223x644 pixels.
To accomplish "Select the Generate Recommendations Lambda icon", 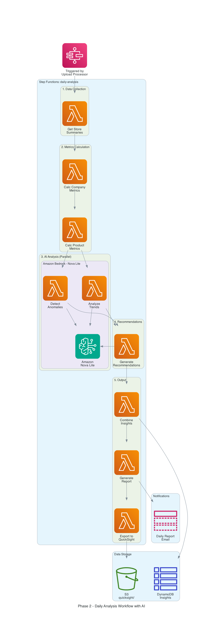I will pyautogui.click(x=126, y=346).
